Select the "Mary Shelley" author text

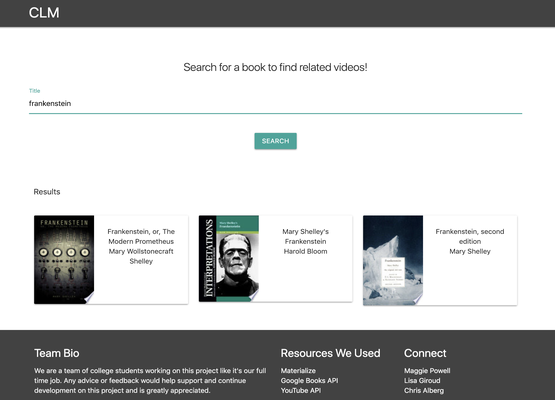click(470, 251)
